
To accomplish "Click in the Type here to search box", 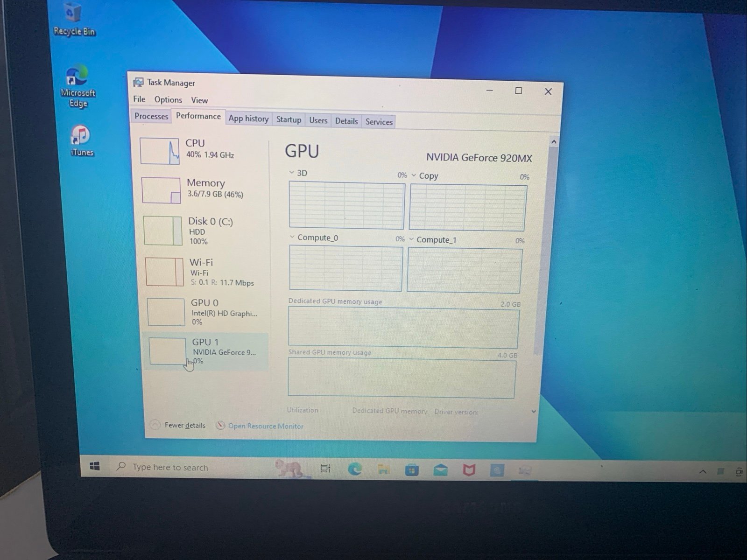I will click(x=191, y=467).
